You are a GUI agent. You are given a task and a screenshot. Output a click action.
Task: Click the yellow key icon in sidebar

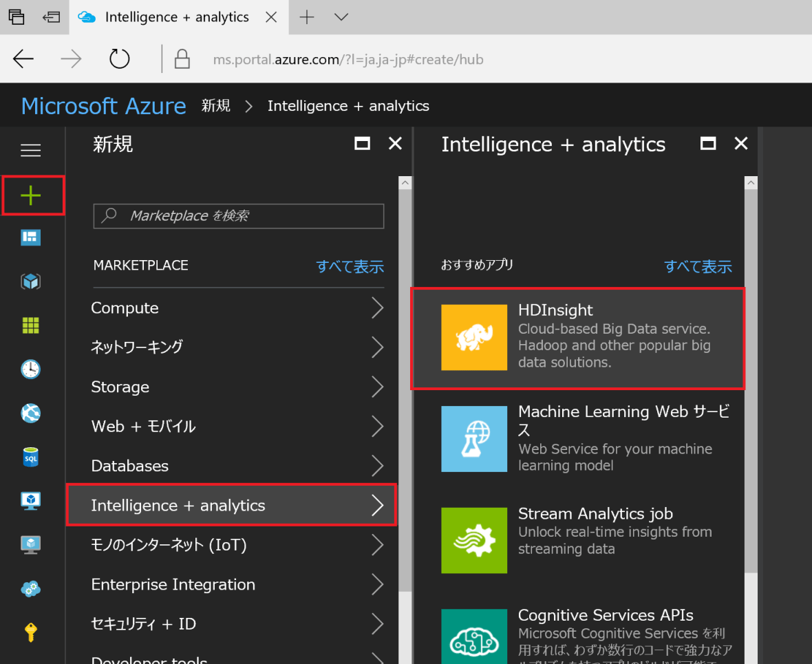31,632
